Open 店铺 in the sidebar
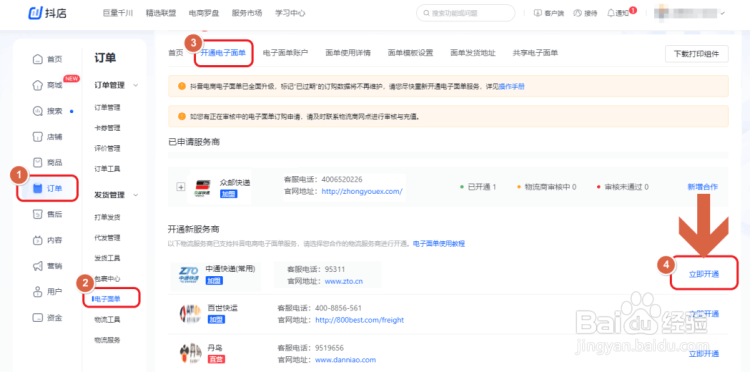Image resolution: width=750 pixels, height=372 pixels. 47,137
